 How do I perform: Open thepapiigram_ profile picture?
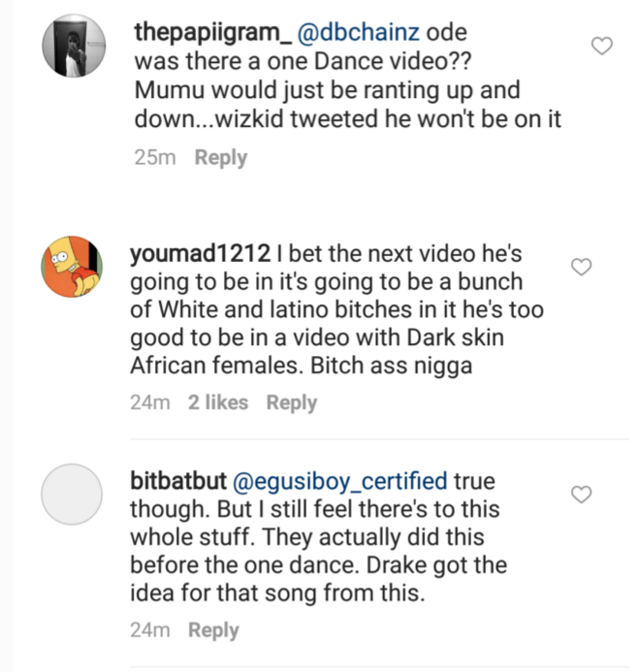(73, 48)
